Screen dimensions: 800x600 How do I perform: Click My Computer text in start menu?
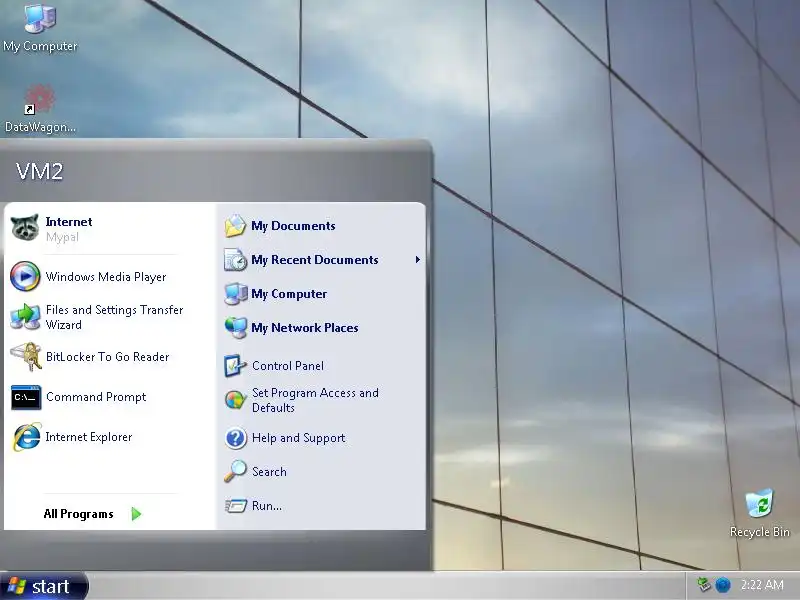pos(289,294)
